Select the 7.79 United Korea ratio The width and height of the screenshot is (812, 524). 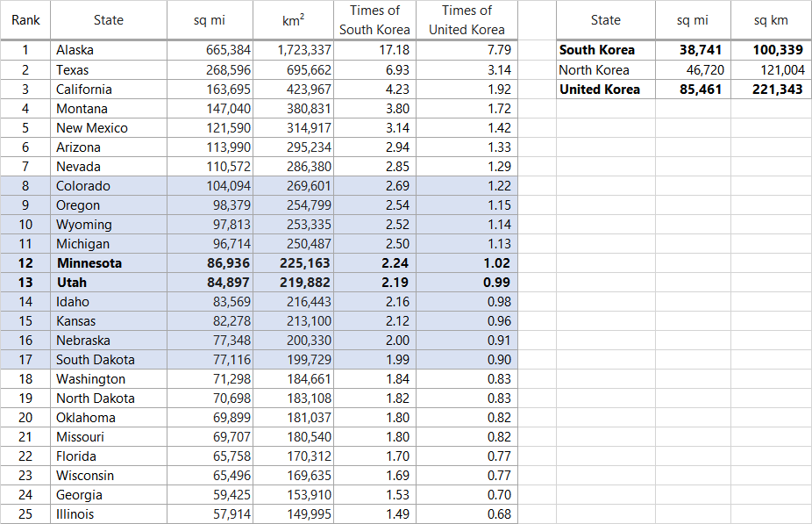467,50
